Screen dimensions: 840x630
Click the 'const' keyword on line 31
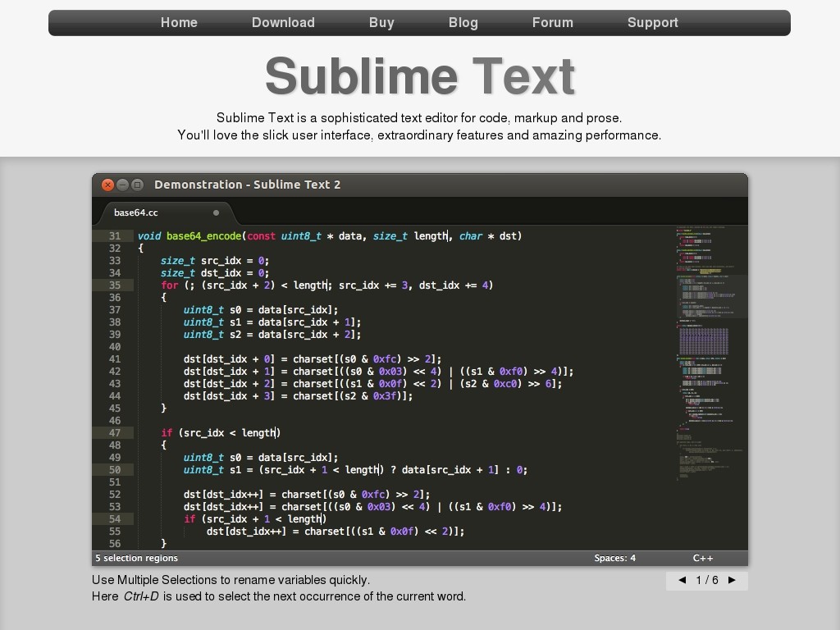[262, 236]
